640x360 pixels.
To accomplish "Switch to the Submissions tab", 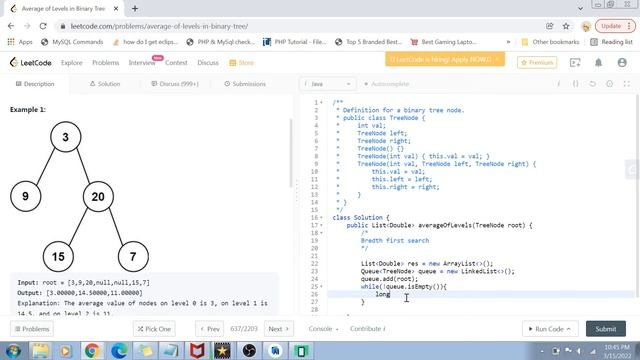I will [x=245, y=84].
